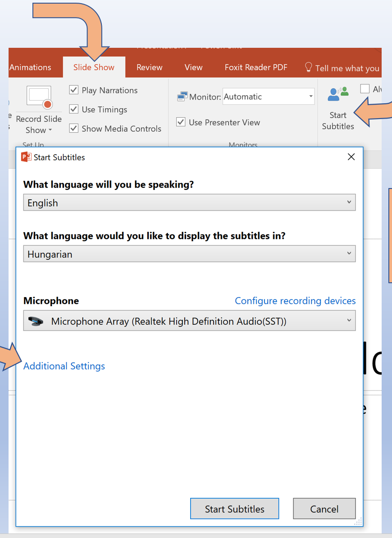Screen dimensions: 392x538
Task: Click the Additional Settings link
Action: (64, 366)
